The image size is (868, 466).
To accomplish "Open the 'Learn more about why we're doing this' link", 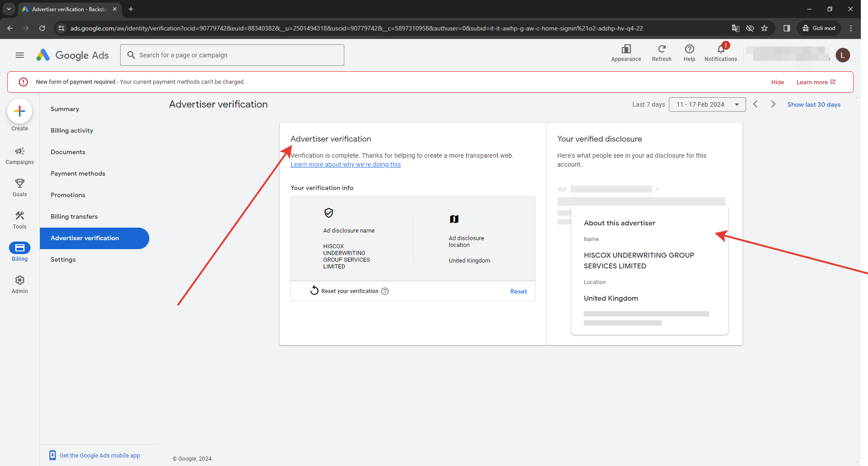I will (x=346, y=164).
